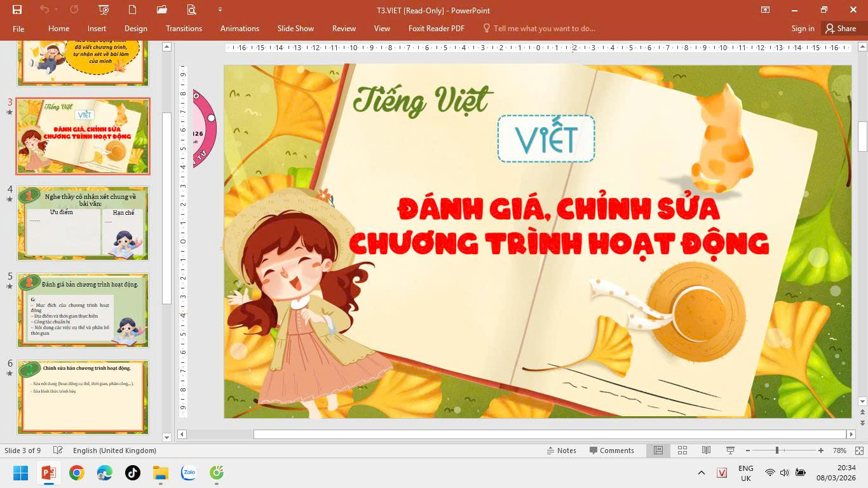
Task: Open Print Preview from Quick Access Toolbar
Action: (191, 10)
